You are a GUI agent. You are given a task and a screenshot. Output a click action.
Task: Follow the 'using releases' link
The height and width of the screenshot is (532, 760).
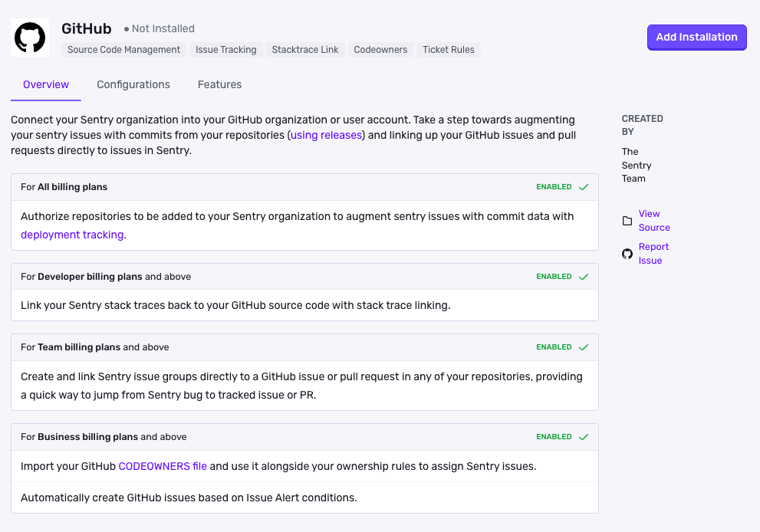tap(326, 135)
